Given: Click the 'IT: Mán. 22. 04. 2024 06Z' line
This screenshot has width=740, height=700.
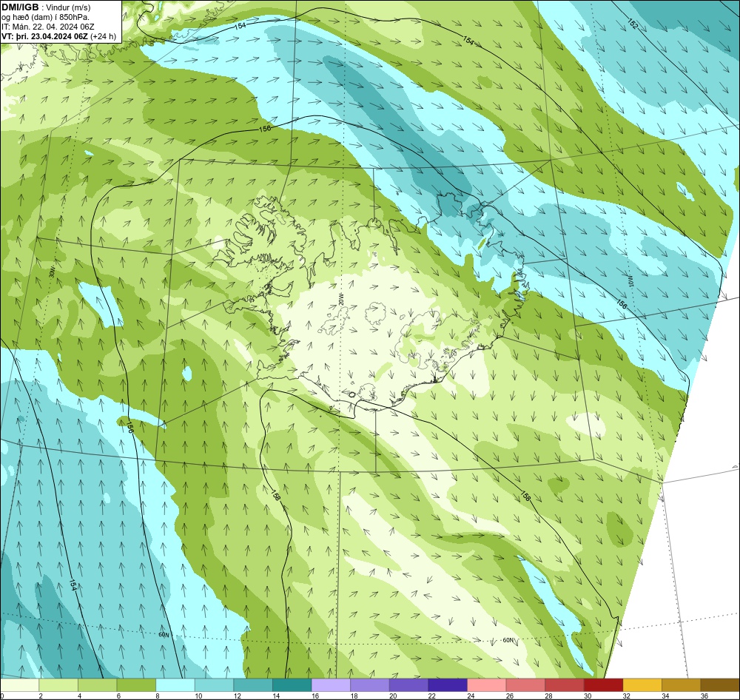Looking at the screenshot, I should coord(47,27).
